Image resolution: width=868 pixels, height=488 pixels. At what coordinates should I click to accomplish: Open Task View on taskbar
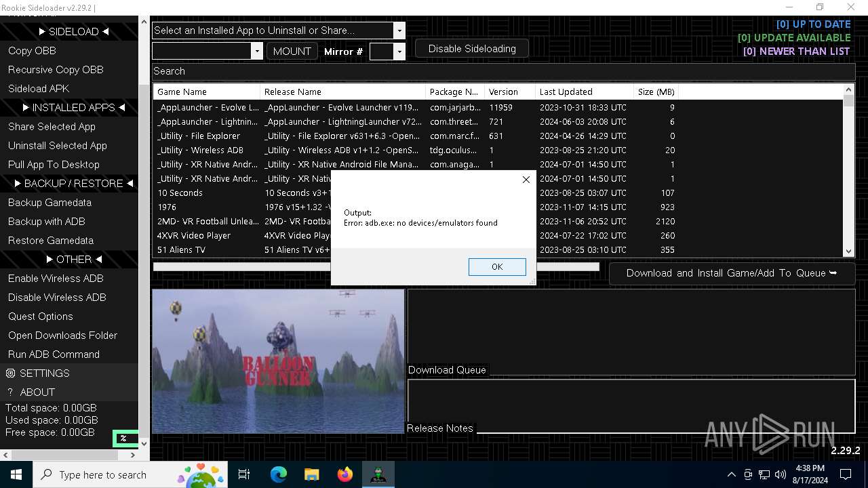244,474
